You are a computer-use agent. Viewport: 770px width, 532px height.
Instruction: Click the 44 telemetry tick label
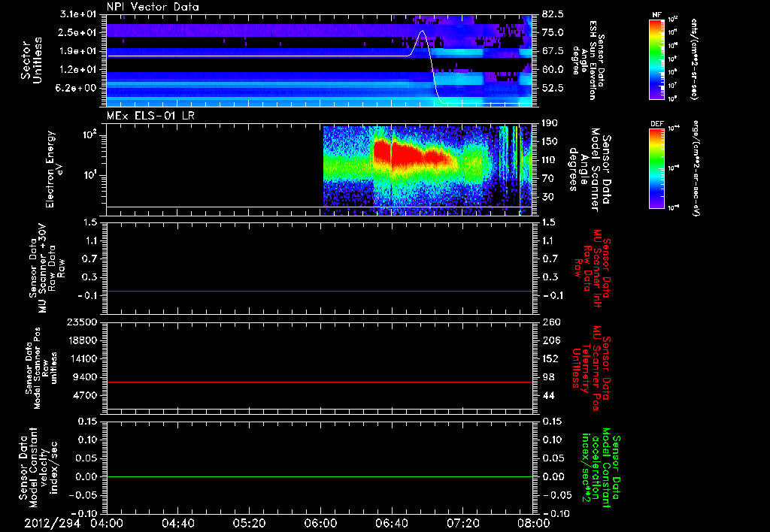548,395
